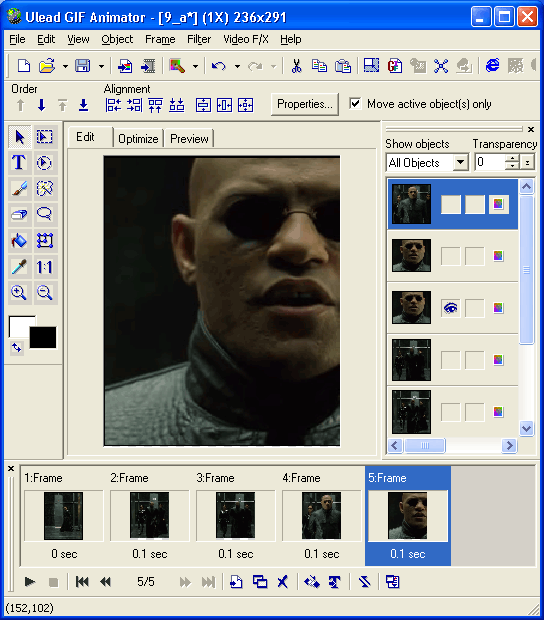Click the black background color swatch
544x620 pixels.
pyautogui.click(x=43, y=337)
